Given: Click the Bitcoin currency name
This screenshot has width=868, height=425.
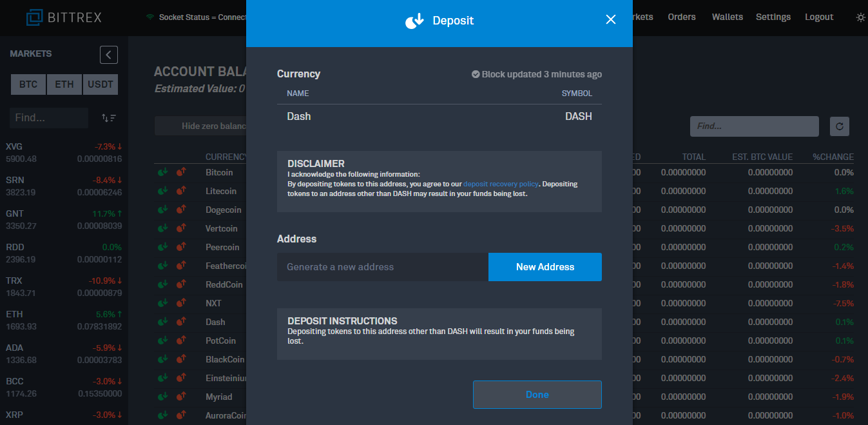Looking at the screenshot, I should click(x=219, y=172).
